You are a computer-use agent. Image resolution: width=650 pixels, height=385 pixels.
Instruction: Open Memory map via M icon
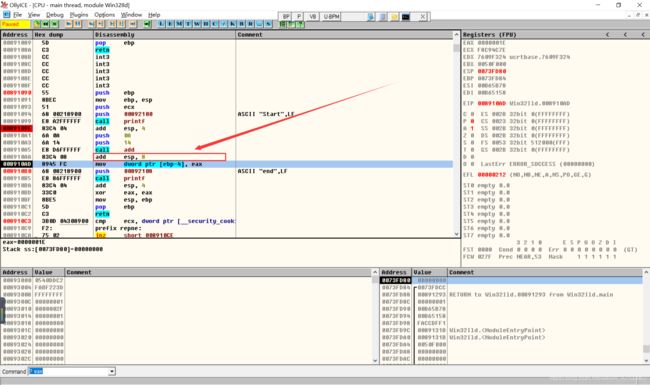(179, 24)
